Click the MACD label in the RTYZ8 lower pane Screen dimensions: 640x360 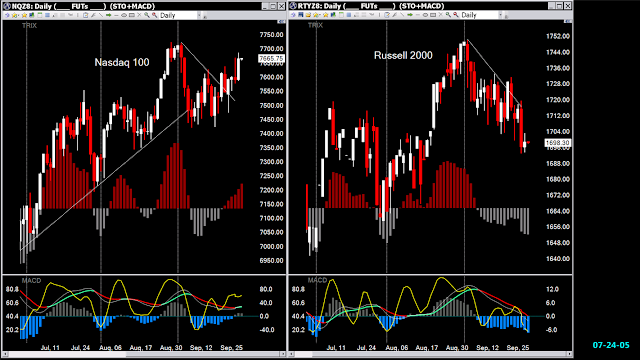coord(318,280)
